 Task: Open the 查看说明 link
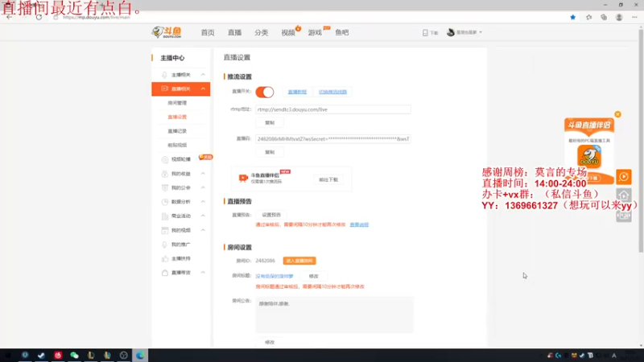point(359,225)
